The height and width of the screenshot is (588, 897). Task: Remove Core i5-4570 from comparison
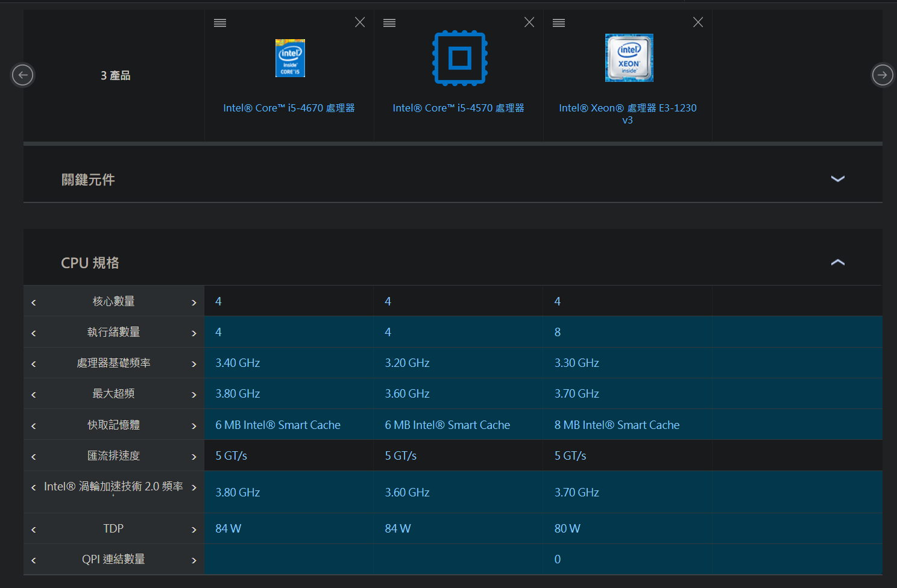pos(529,22)
